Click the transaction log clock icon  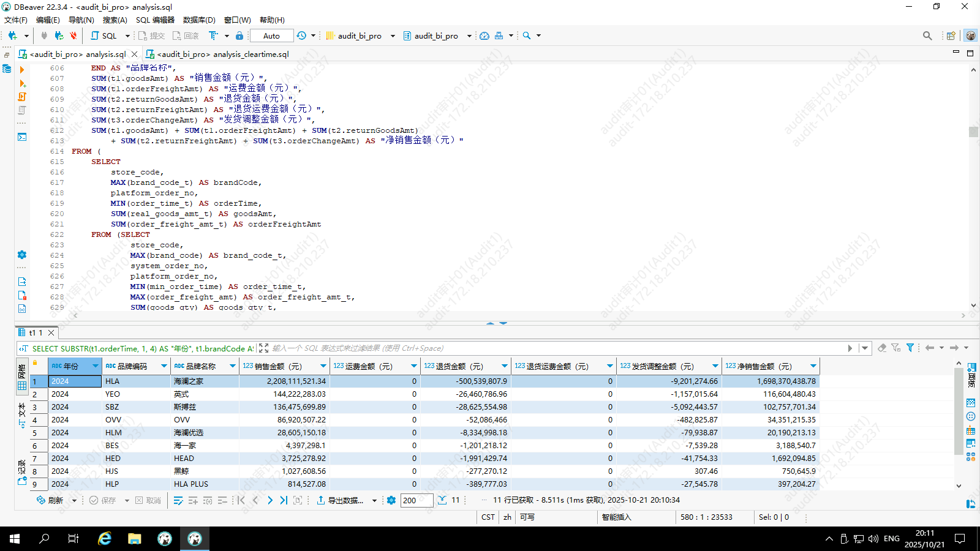(301, 36)
